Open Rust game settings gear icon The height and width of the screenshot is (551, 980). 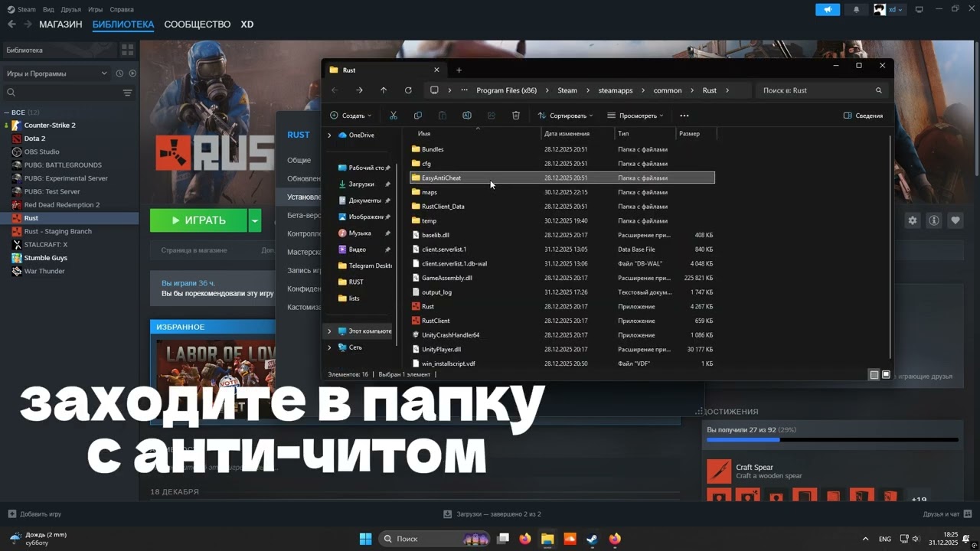[x=913, y=220]
